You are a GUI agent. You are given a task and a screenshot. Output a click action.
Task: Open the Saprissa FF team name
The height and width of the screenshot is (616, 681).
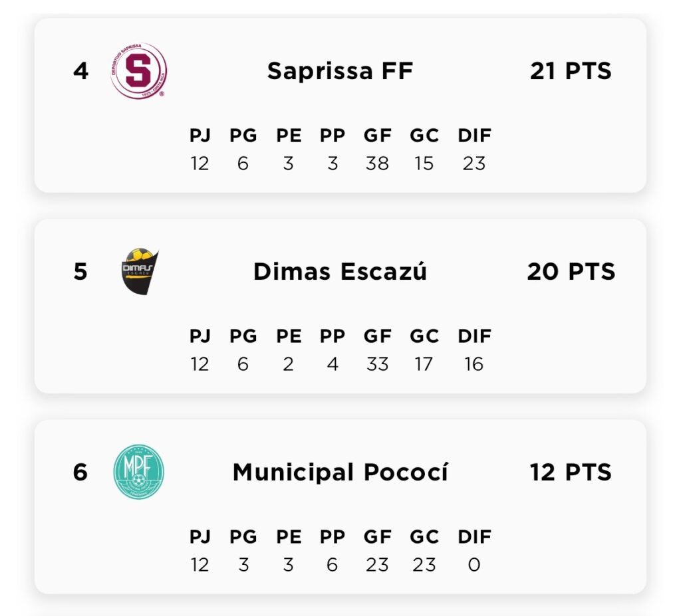point(340,71)
